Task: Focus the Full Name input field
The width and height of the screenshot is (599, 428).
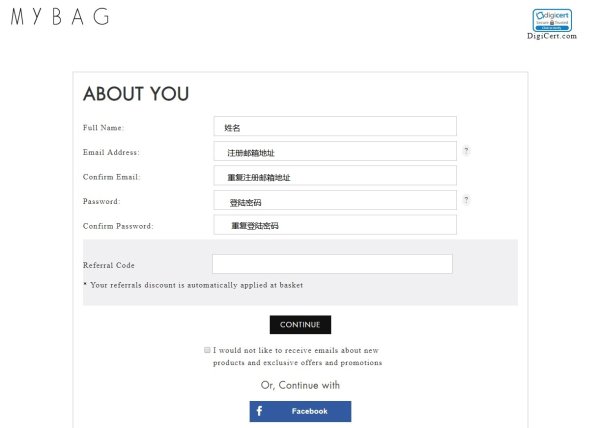Action: click(335, 126)
